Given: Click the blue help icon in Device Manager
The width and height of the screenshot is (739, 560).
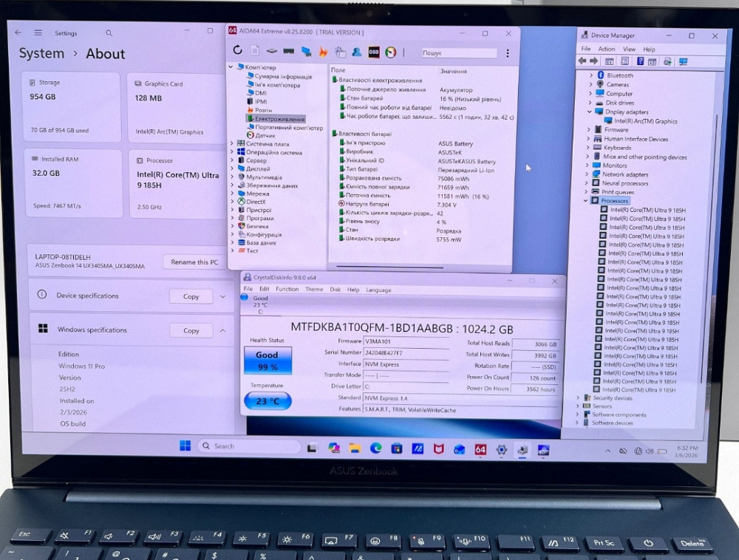Looking at the screenshot, I should click(x=641, y=61).
